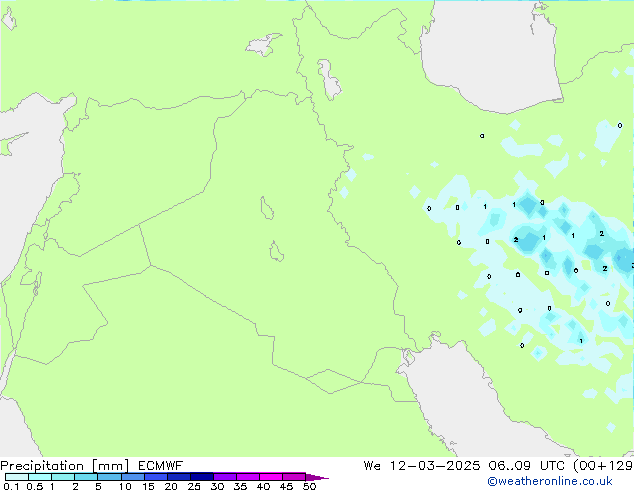The height and width of the screenshot is (490, 634).
Task: Click the '0.1' legend scale label
Action: [x=11, y=486]
